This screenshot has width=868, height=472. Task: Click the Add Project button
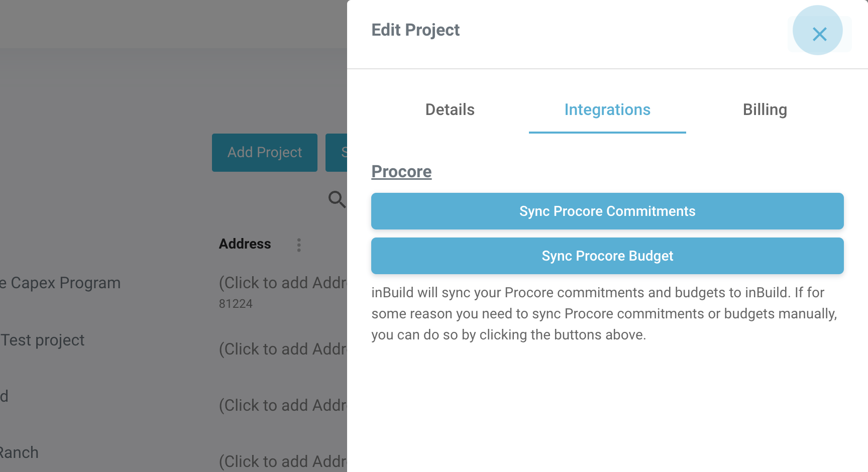(265, 153)
